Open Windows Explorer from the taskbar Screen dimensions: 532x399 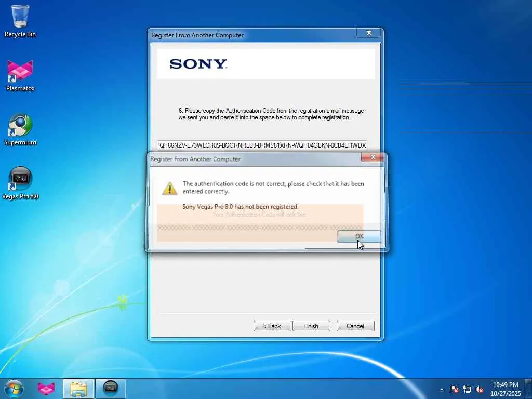point(78,389)
